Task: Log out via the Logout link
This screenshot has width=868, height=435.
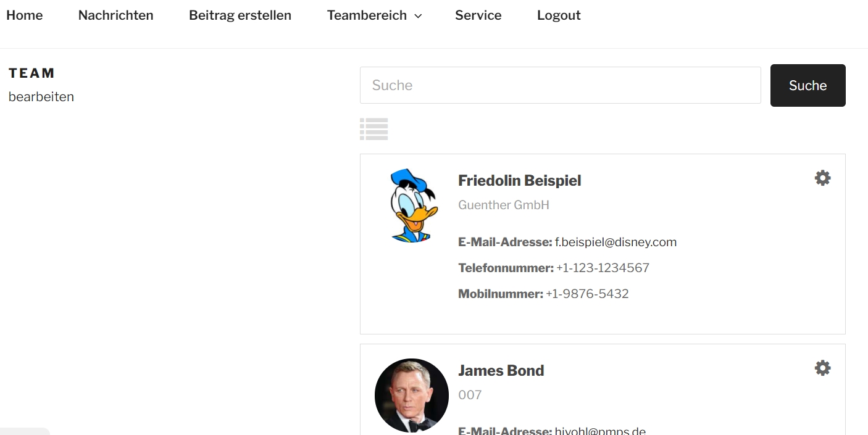Action: 559,15
